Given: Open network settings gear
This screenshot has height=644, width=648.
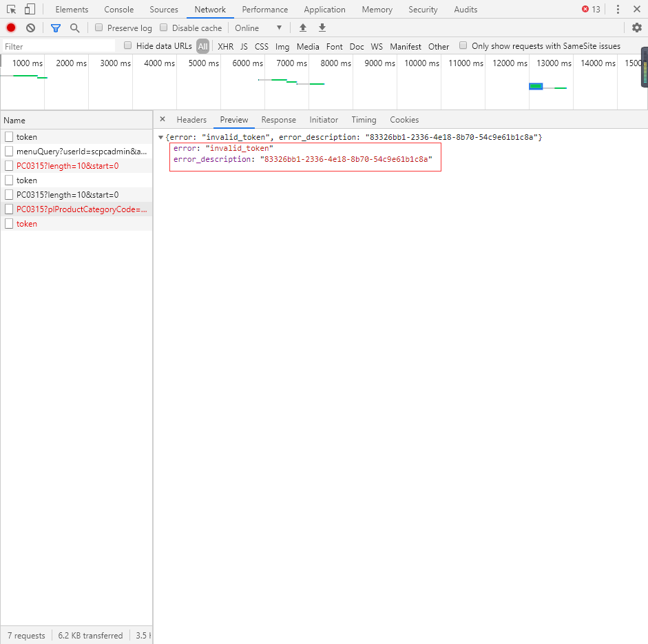Looking at the screenshot, I should [637, 28].
